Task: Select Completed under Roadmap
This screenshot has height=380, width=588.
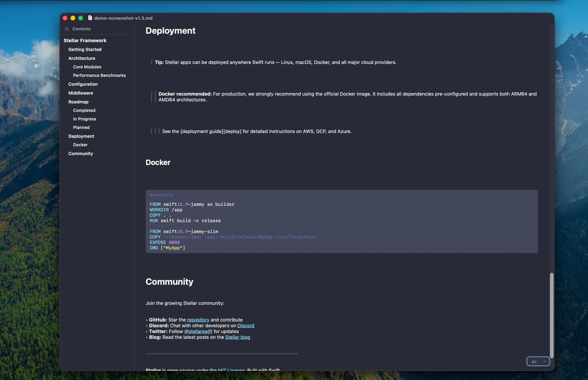Action: [84, 110]
